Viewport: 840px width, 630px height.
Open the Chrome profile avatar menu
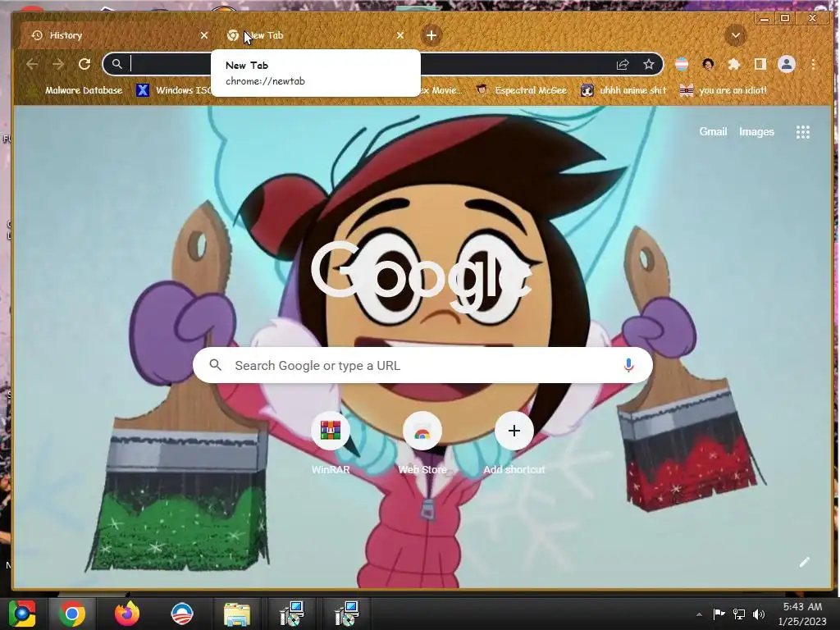click(787, 64)
